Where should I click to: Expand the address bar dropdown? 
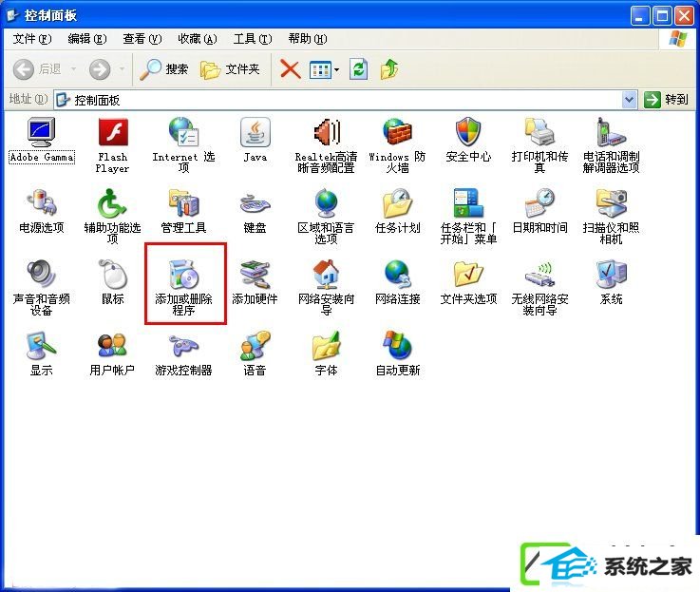pos(629,99)
